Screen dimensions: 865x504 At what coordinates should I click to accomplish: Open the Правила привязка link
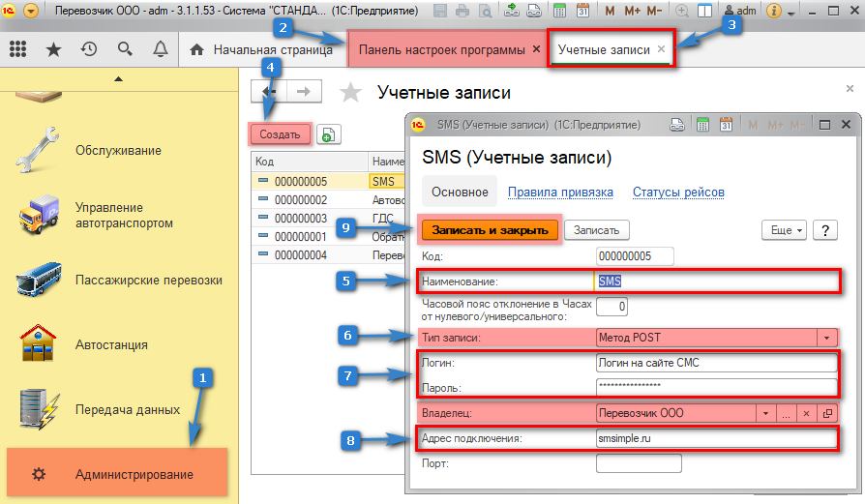pos(560,192)
